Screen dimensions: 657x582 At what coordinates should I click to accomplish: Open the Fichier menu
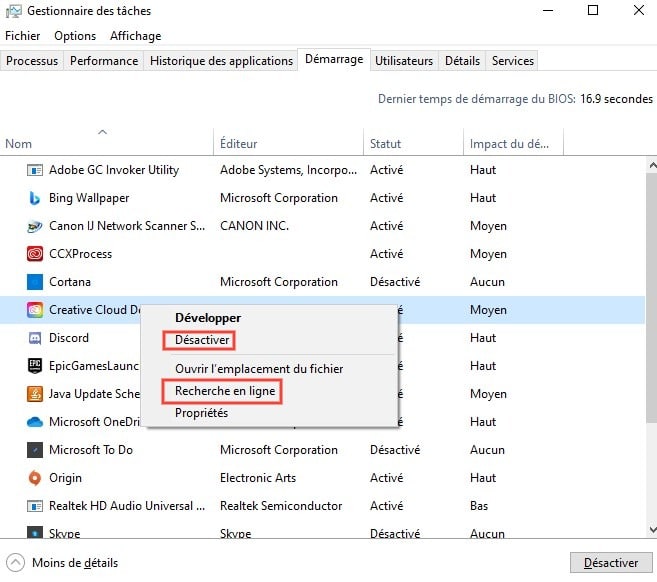tap(23, 36)
